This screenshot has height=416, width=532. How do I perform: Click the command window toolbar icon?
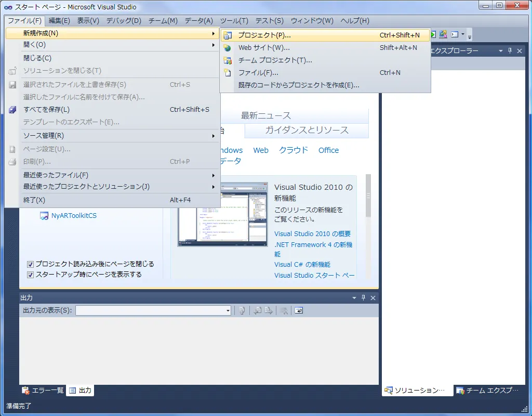455,34
